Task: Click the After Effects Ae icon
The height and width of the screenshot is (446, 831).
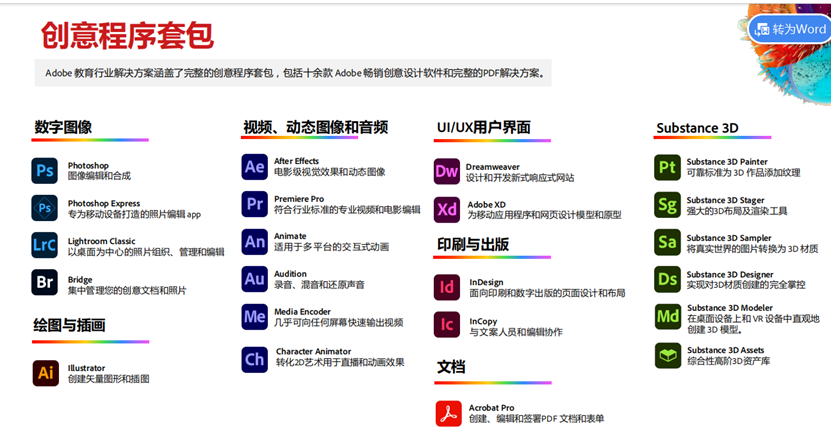Action: (254, 167)
